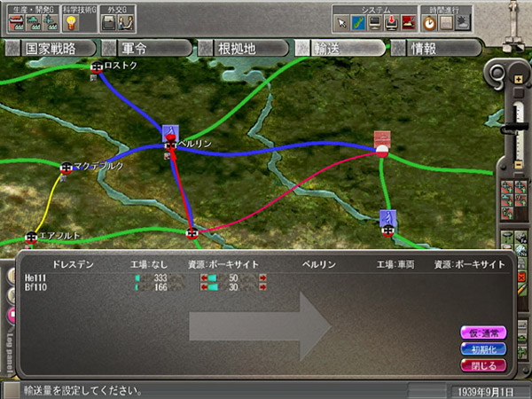This screenshot has width=532, height=399.
Task: Click the He111 transport amount slider bar
Action: point(233,278)
